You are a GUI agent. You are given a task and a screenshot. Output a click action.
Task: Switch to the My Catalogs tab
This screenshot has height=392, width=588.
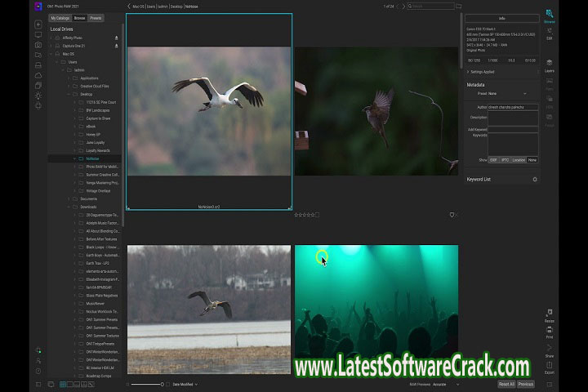point(60,18)
